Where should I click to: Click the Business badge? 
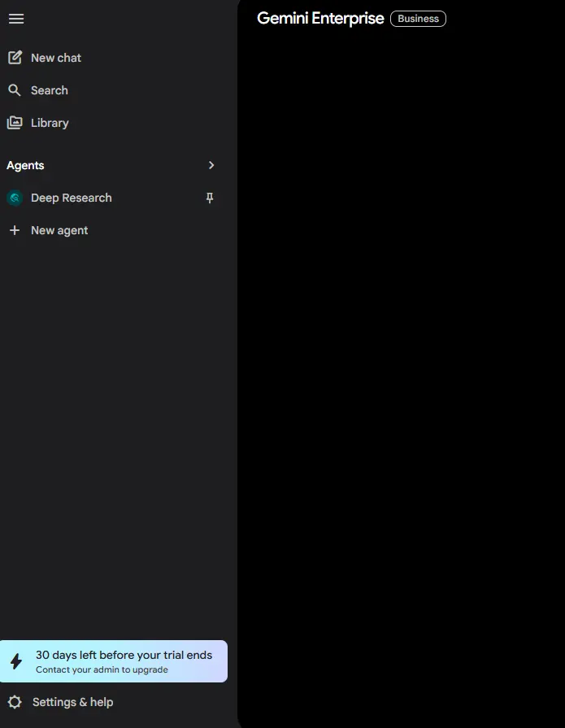tap(418, 19)
